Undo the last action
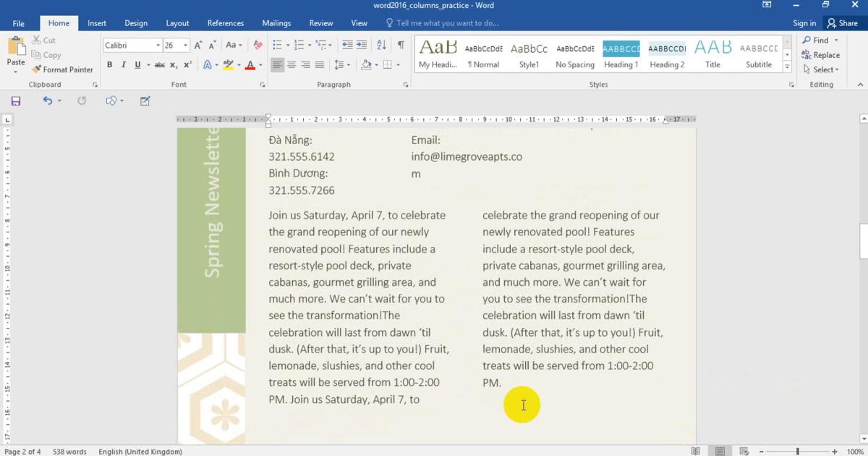This screenshot has width=868, height=456. tap(47, 101)
